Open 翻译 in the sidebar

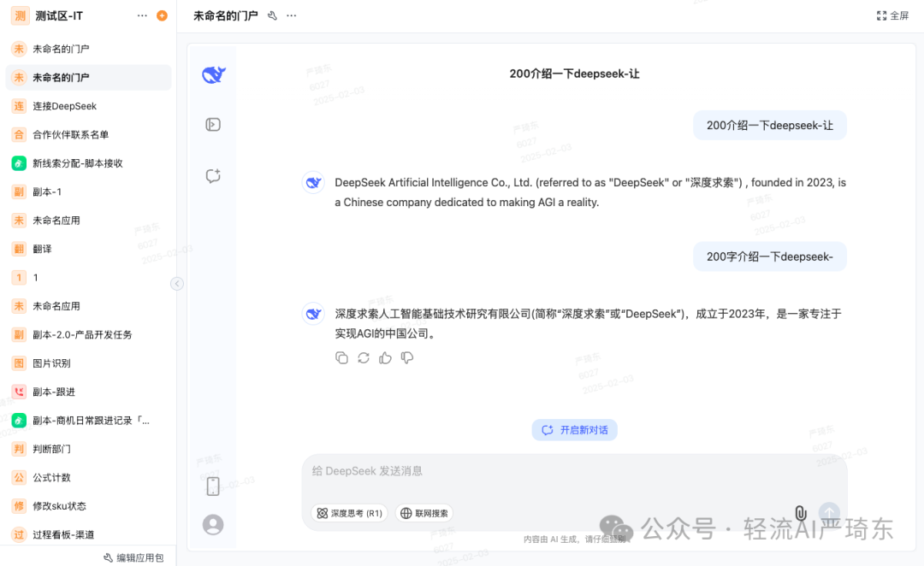[88, 249]
